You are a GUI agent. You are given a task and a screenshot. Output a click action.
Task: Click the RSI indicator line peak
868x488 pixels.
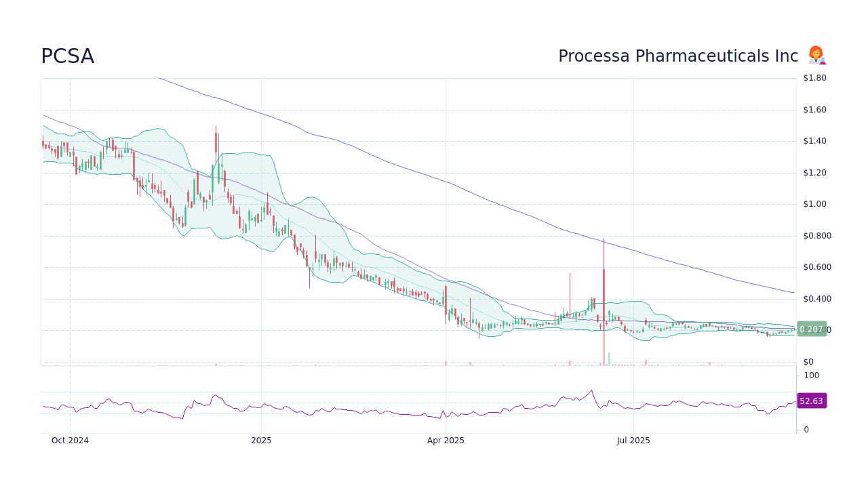click(593, 389)
